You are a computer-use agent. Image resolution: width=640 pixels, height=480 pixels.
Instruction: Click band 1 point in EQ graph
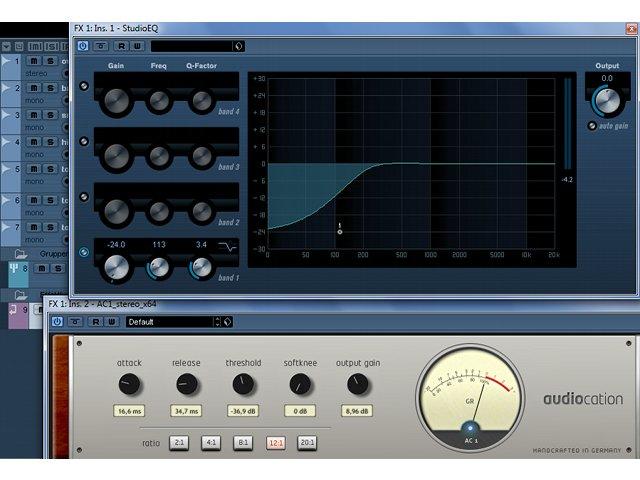pyautogui.click(x=340, y=232)
